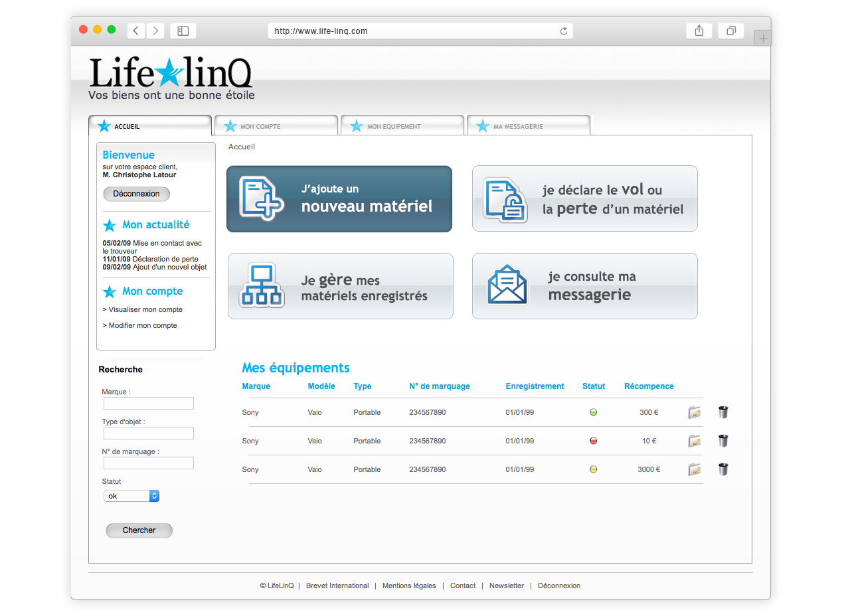Click je déclare le vol ou la perte button
The image size is (850, 616).
tap(585, 198)
